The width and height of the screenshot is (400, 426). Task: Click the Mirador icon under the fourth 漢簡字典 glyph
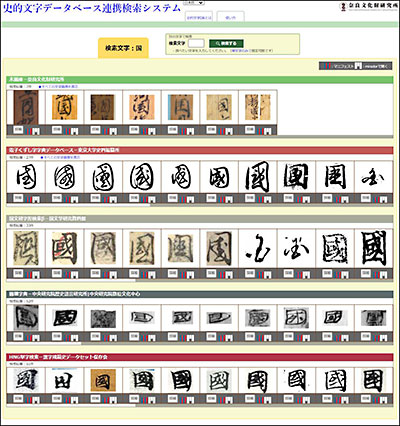pos(152,337)
